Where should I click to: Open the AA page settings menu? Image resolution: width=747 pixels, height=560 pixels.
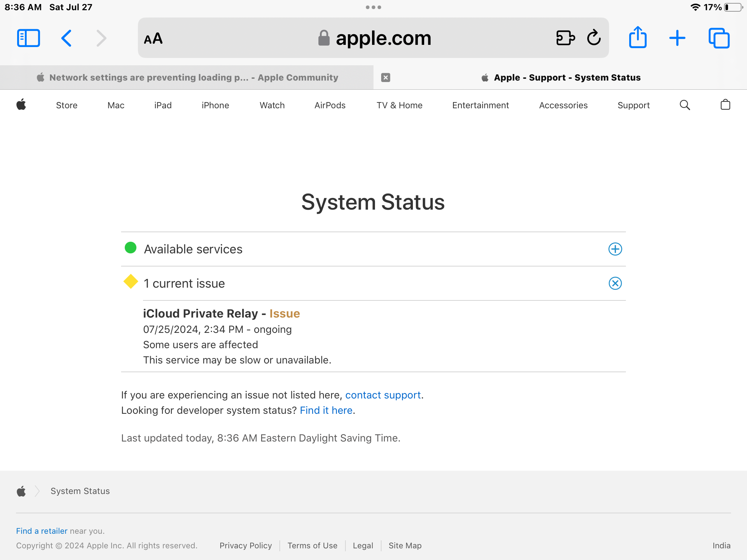coord(153,38)
